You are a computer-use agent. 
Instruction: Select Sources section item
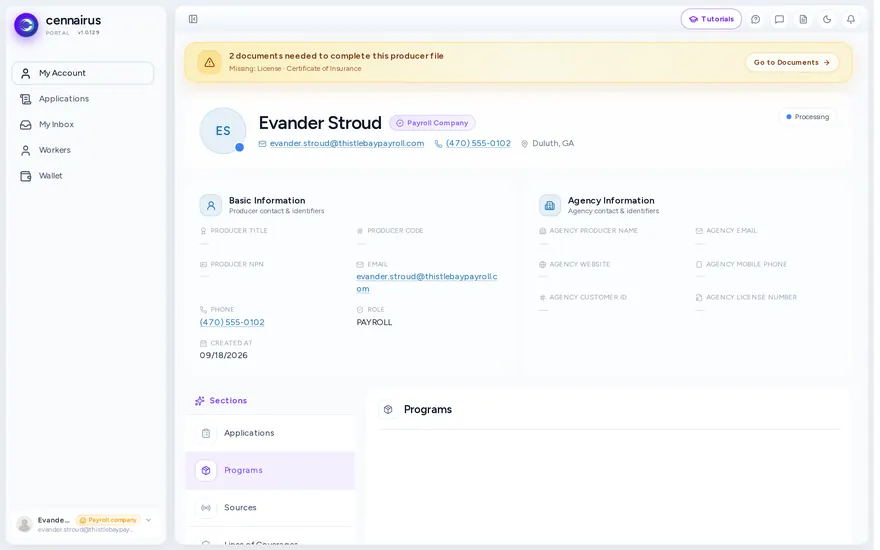coord(270,507)
